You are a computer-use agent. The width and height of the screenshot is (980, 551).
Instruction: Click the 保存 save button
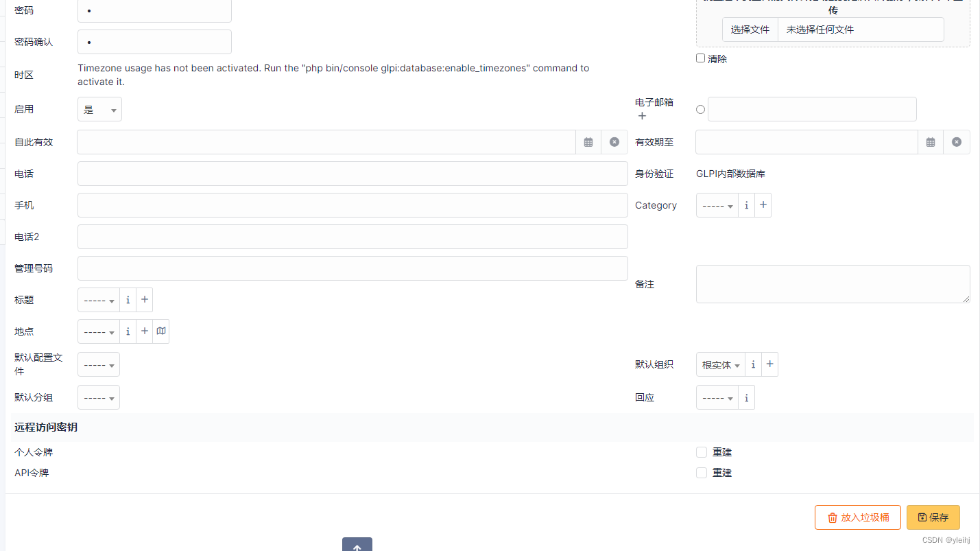933,517
